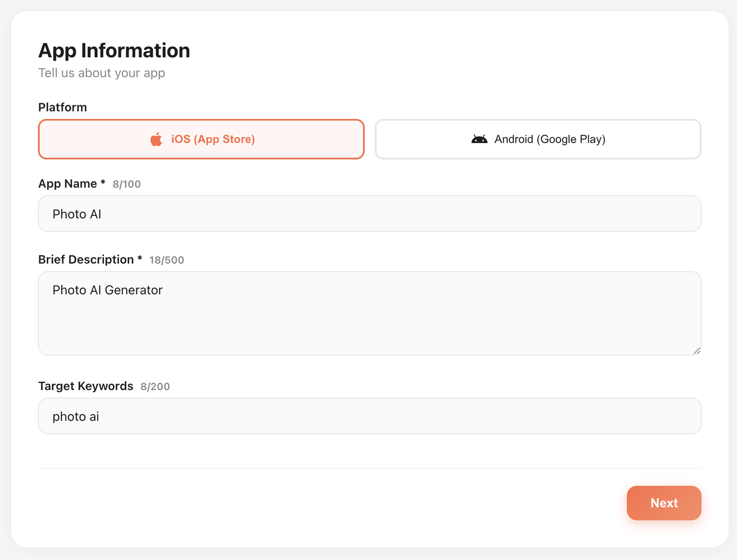This screenshot has height=560, width=737.
Task: Click the Android robot icon
Action: 479,139
